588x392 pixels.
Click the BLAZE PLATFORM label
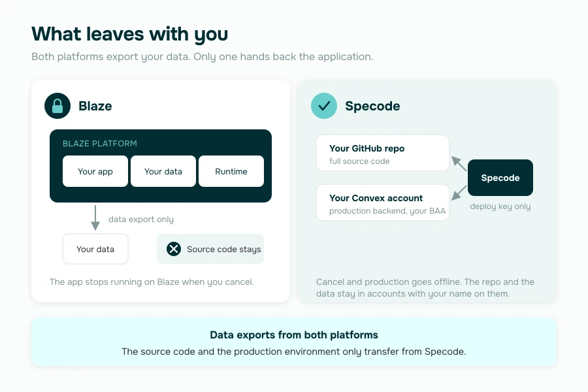(100, 144)
